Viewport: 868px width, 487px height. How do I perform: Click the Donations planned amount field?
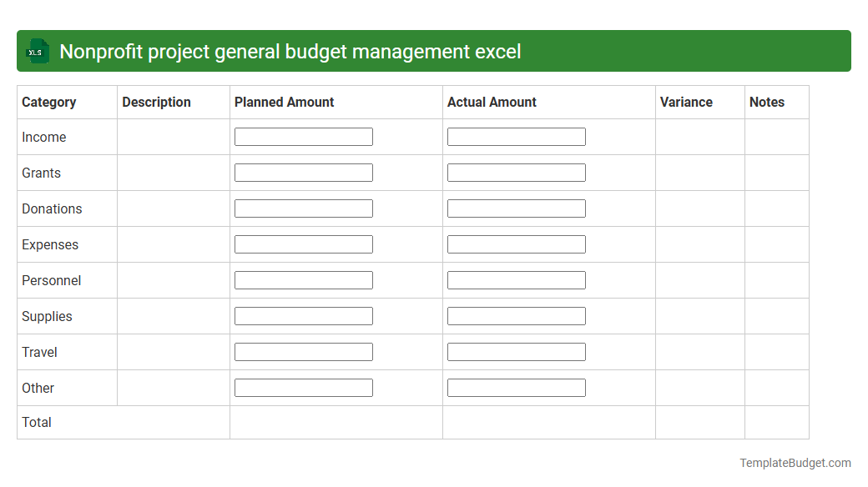pyautogui.click(x=304, y=208)
